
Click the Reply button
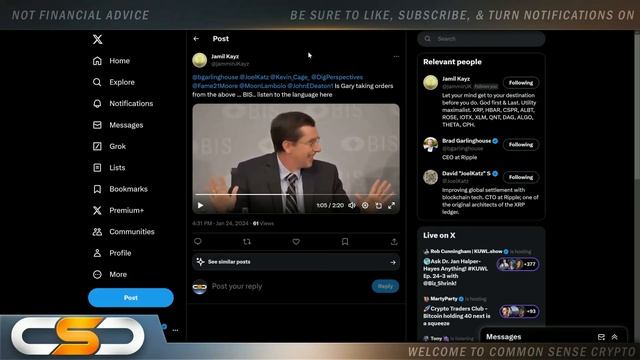click(x=385, y=286)
